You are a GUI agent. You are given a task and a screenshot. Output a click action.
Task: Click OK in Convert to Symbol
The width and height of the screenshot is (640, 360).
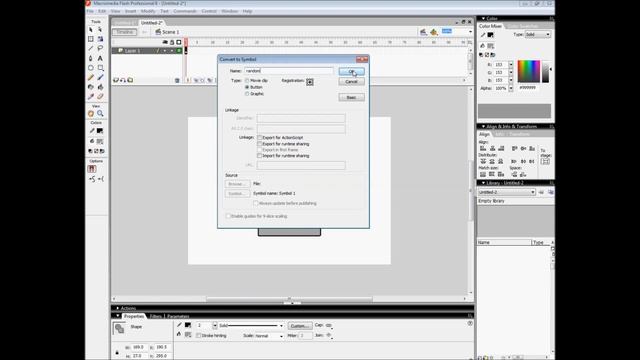351,72
